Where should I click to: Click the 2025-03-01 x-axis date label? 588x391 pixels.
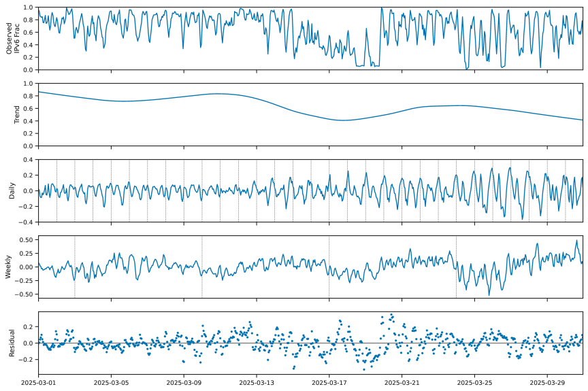(x=38, y=383)
